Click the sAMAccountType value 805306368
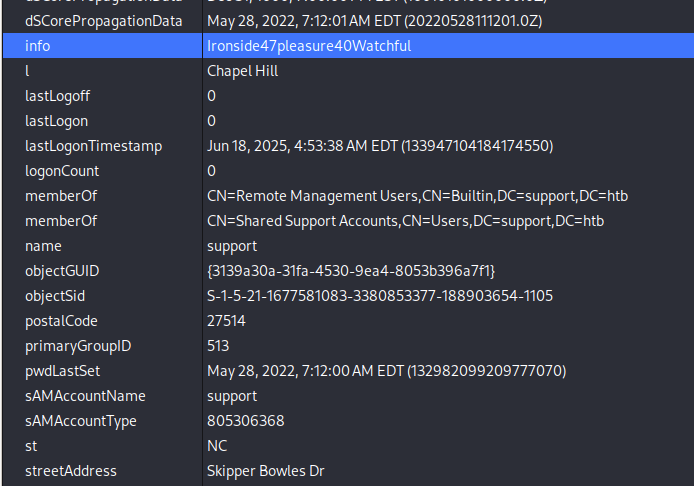The width and height of the screenshot is (694, 486). pyautogui.click(x=246, y=421)
